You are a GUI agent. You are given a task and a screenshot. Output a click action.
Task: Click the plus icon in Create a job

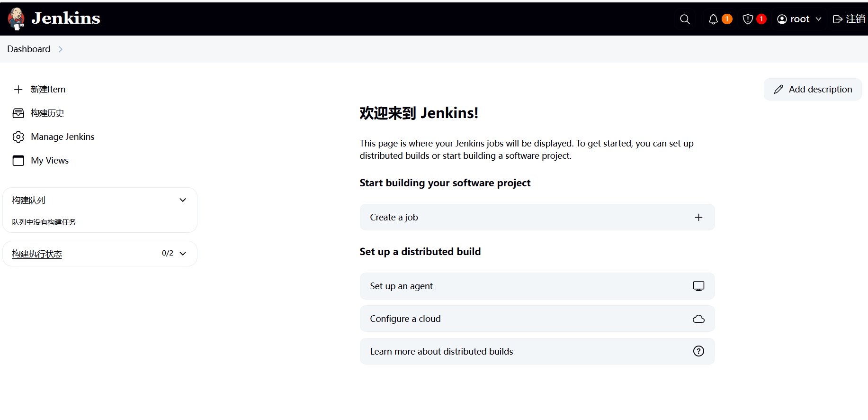[x=698, y=217]
